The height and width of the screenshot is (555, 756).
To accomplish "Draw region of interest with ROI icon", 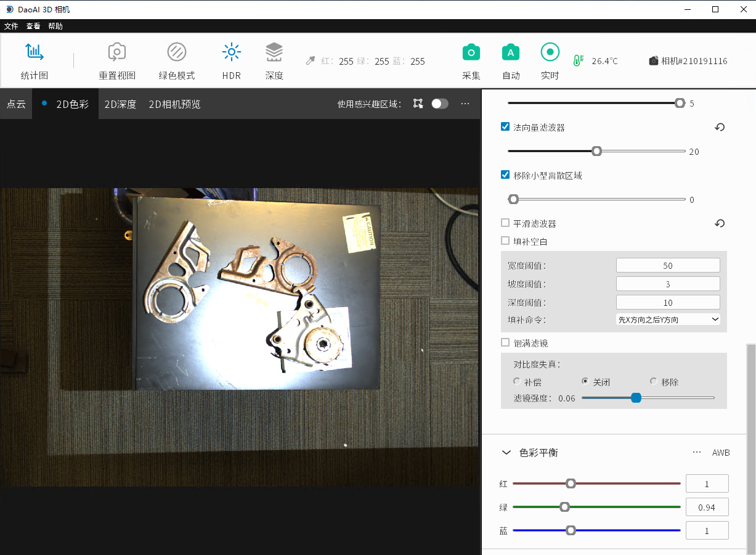I will pyautogui.click(x=418, y=104).
